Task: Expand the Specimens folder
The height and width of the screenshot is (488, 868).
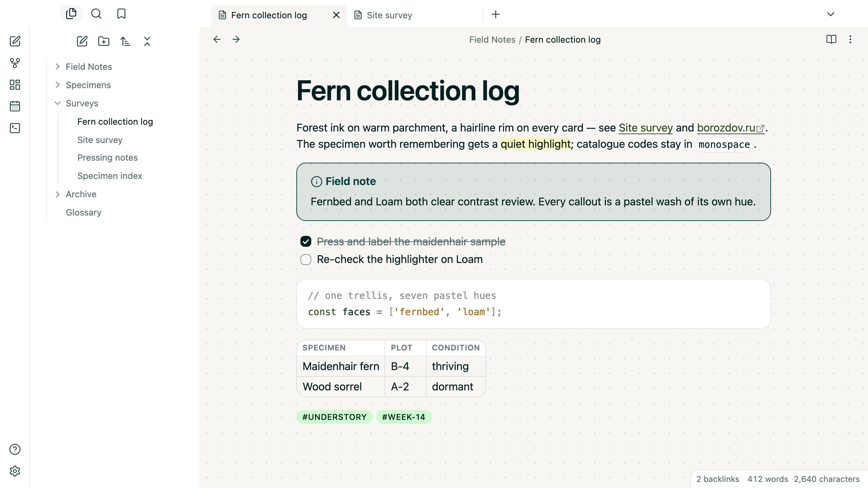Action: pyautogui.click(x=58, y=85)
